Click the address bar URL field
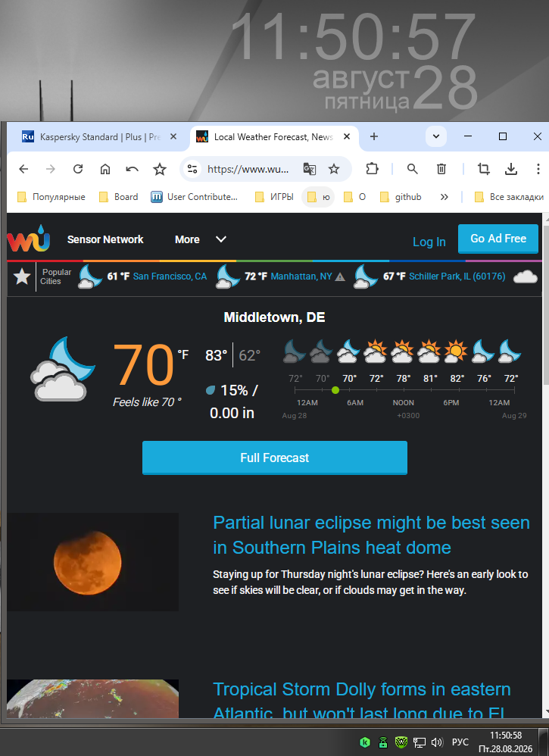 tap(248, 169)
